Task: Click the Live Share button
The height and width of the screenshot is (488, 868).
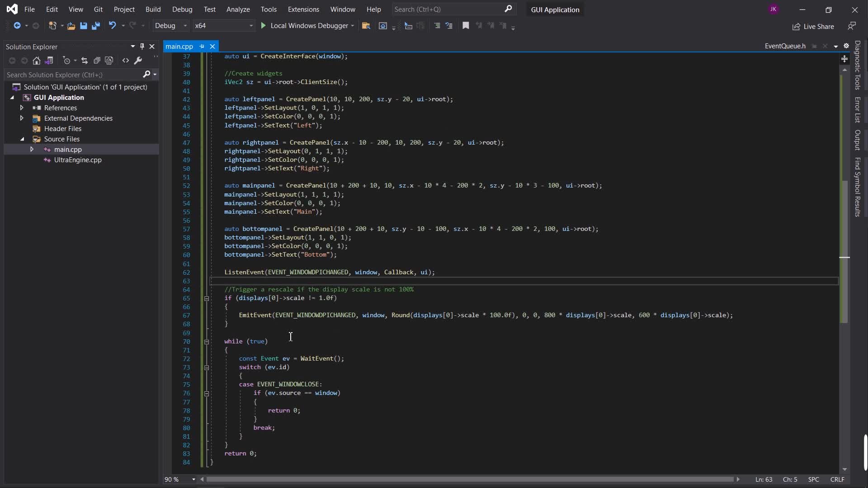Action: (x=813, y=27)
